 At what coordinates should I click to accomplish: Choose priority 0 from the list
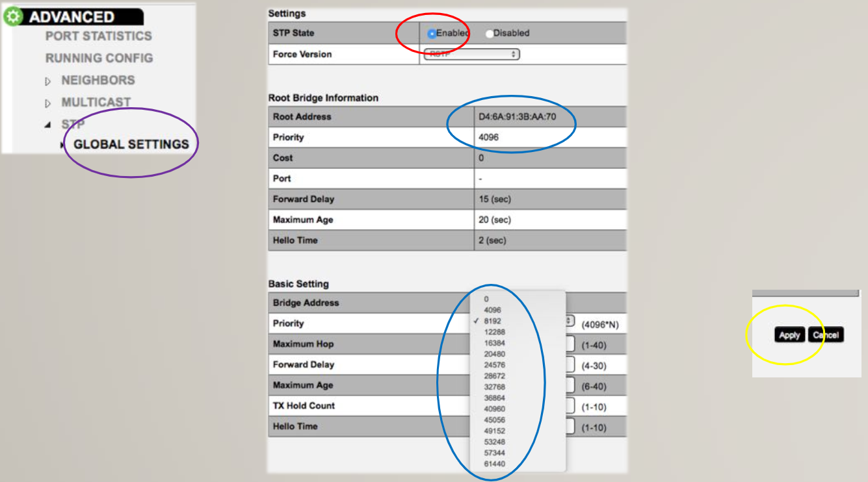(486, 299)
